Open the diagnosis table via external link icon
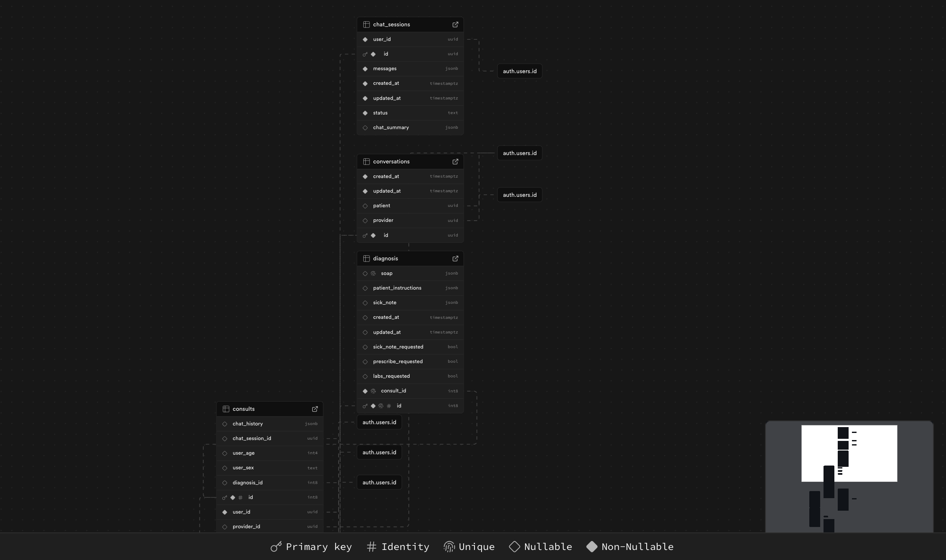The image size is (946, 560). [455, 258]
